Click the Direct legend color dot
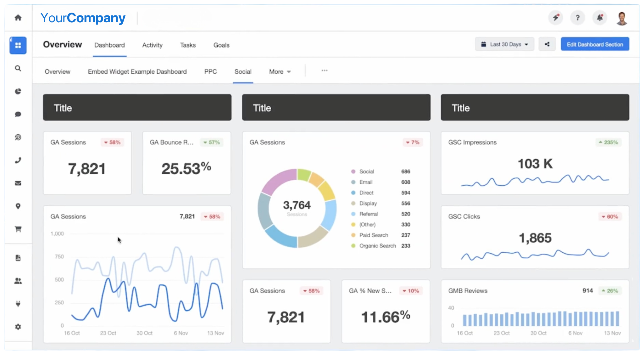Viewport: 644px width, 354px height. (x=353, y=193)
